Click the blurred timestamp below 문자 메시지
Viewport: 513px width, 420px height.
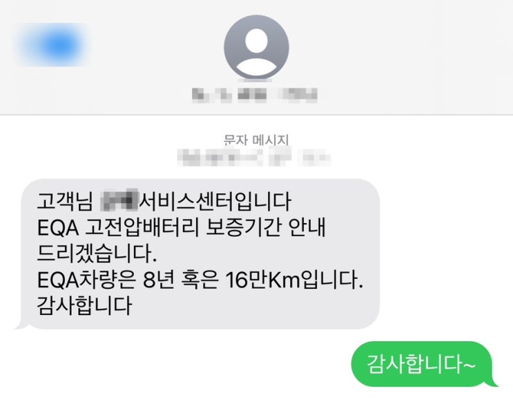pyautogui.click(x=254, y=157)
